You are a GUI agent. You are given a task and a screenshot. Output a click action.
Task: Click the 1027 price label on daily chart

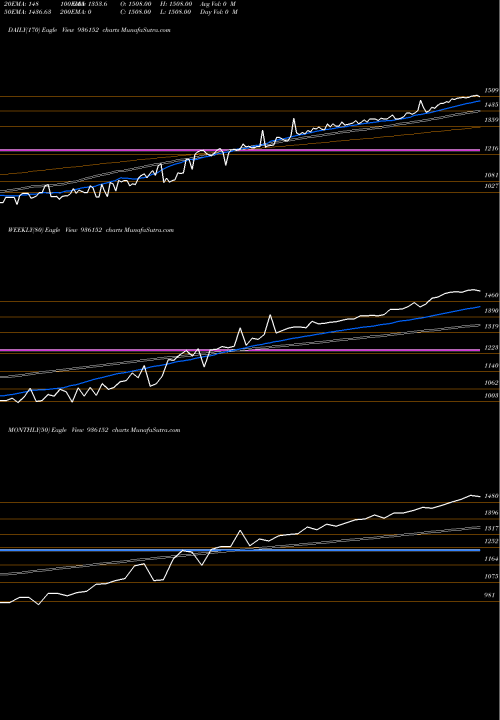tap(491, 186)
